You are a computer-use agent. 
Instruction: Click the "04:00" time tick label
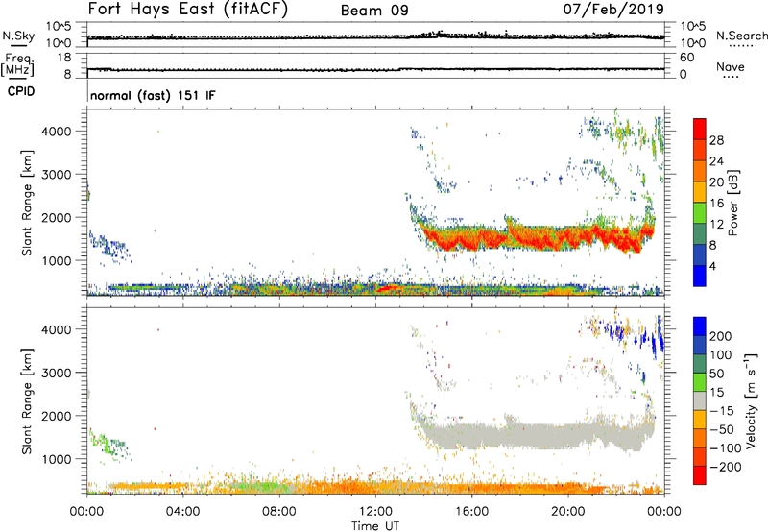182,512
